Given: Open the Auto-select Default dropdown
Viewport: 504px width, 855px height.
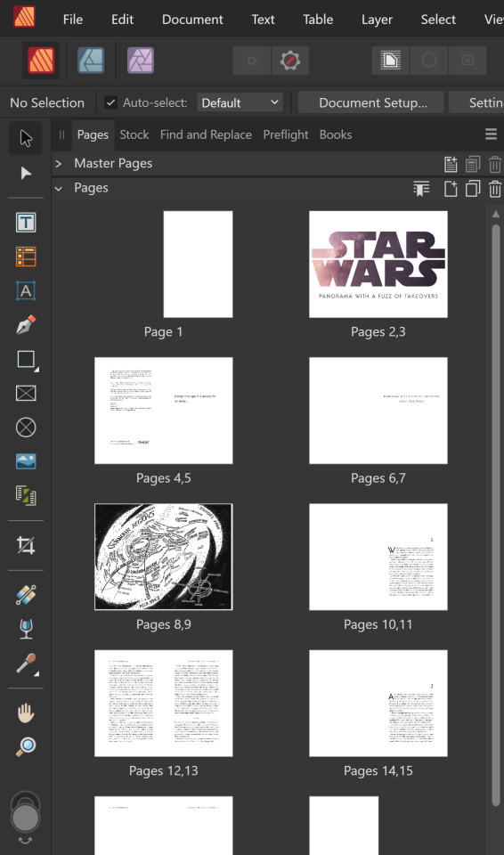Looking at the screenshot, I should coord(240,102).
